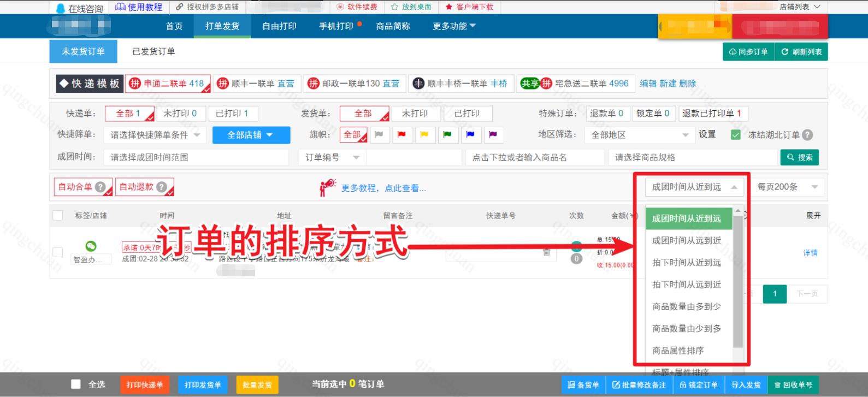868x397 pixels.
Task: Click 授权拼多多店铺 link
Action: coord(207,7)
